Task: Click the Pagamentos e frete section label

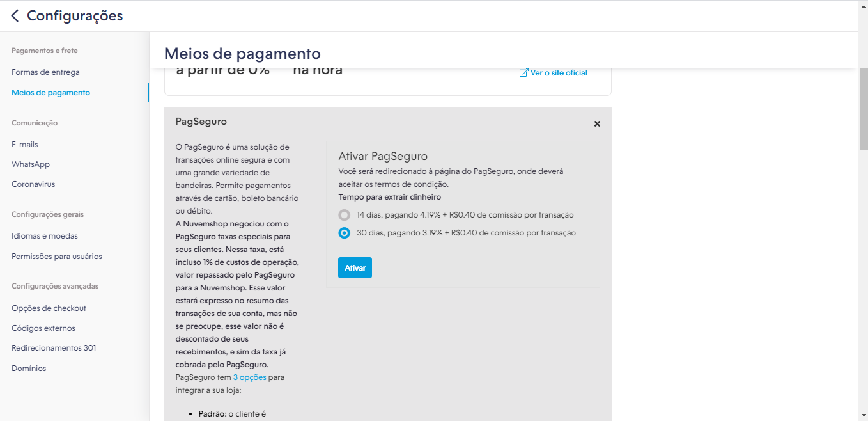Action: 45,51
